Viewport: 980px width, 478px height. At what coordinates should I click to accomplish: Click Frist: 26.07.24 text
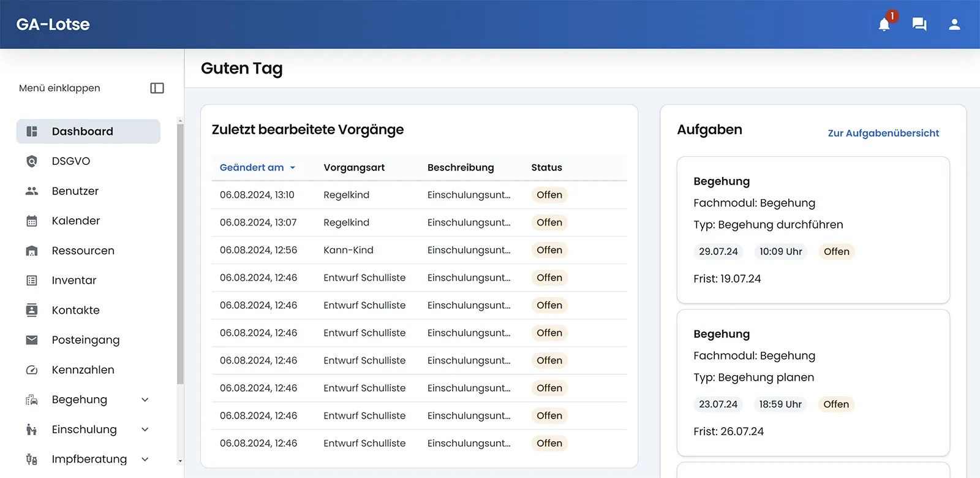click(728, 431)
